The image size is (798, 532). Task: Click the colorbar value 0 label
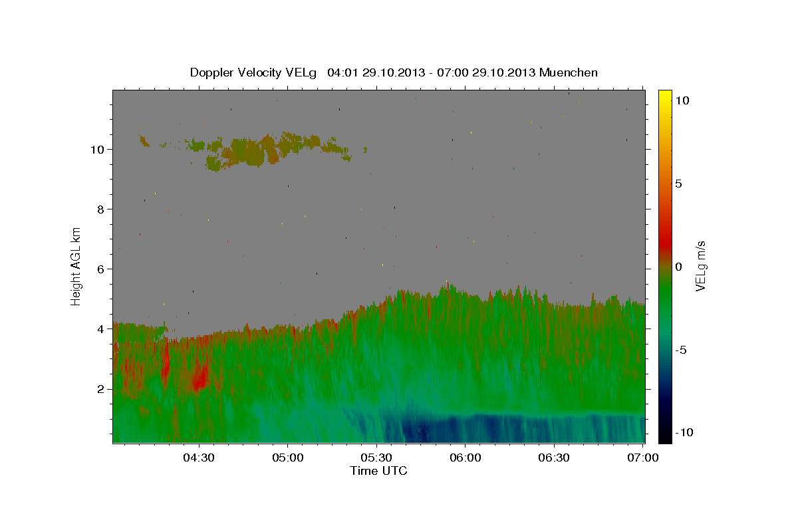tap(678, 267)
